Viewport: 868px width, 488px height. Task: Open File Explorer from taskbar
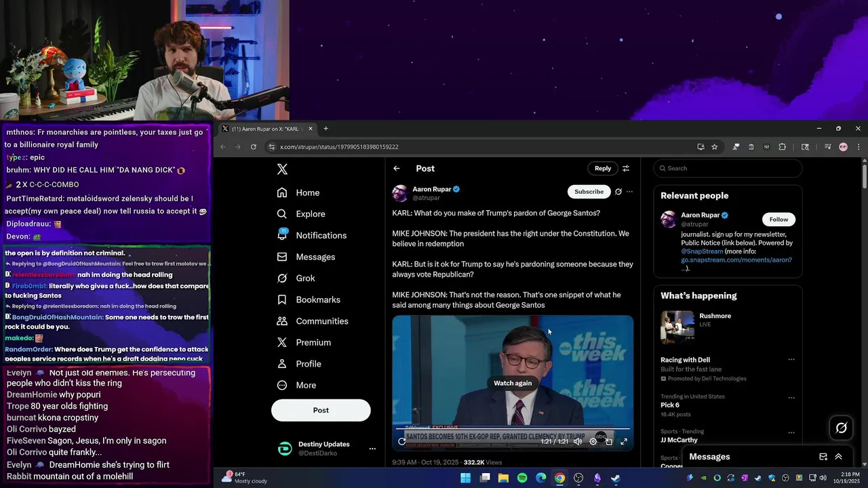[503, 479]
